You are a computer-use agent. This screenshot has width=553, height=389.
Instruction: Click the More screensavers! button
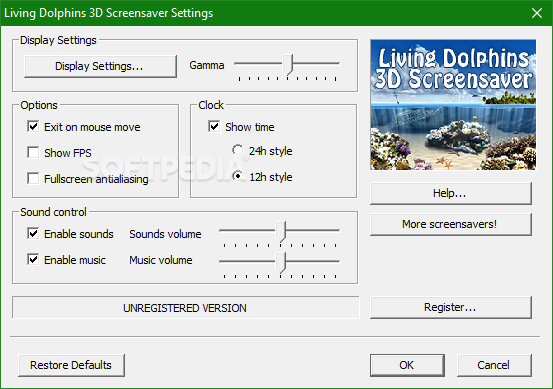(451, 224)
